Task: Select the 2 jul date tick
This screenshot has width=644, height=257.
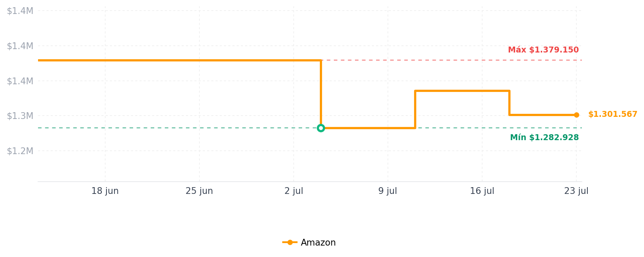Action: pyautogui.click(x=294, y=191)
